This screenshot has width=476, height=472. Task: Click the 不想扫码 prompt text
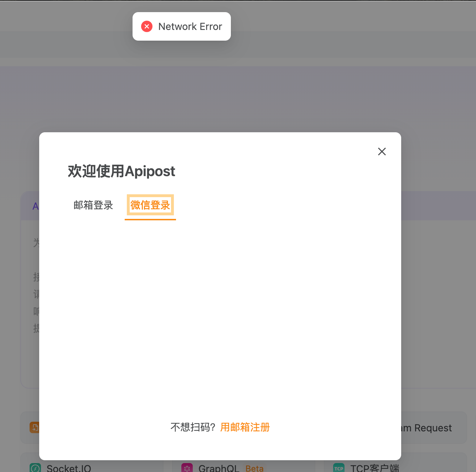point(193,427)
